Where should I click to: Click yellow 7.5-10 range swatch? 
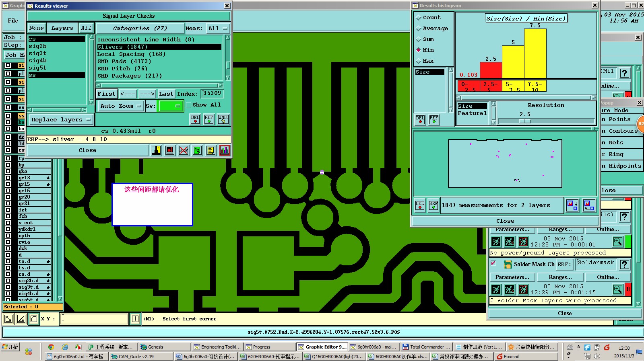click(x=535, y=86)
